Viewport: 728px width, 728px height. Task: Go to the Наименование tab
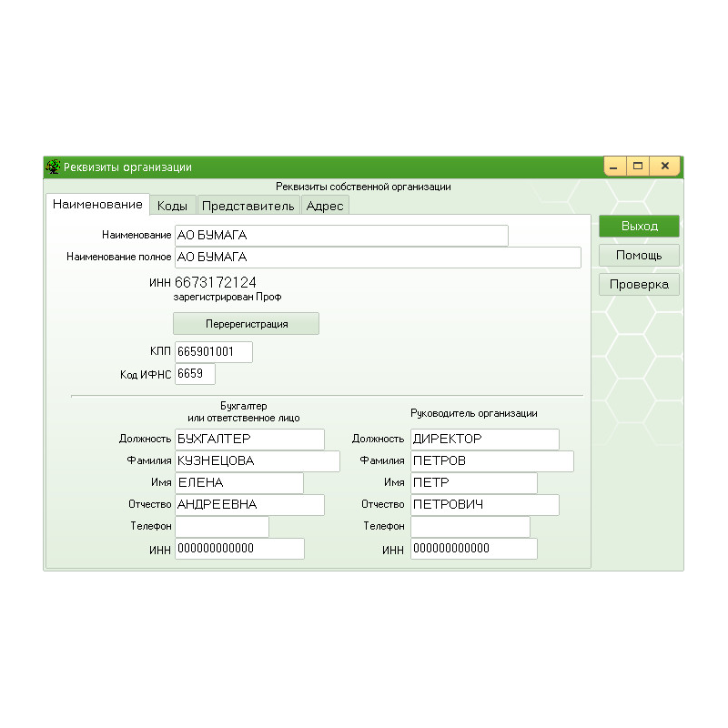[97, 205]
